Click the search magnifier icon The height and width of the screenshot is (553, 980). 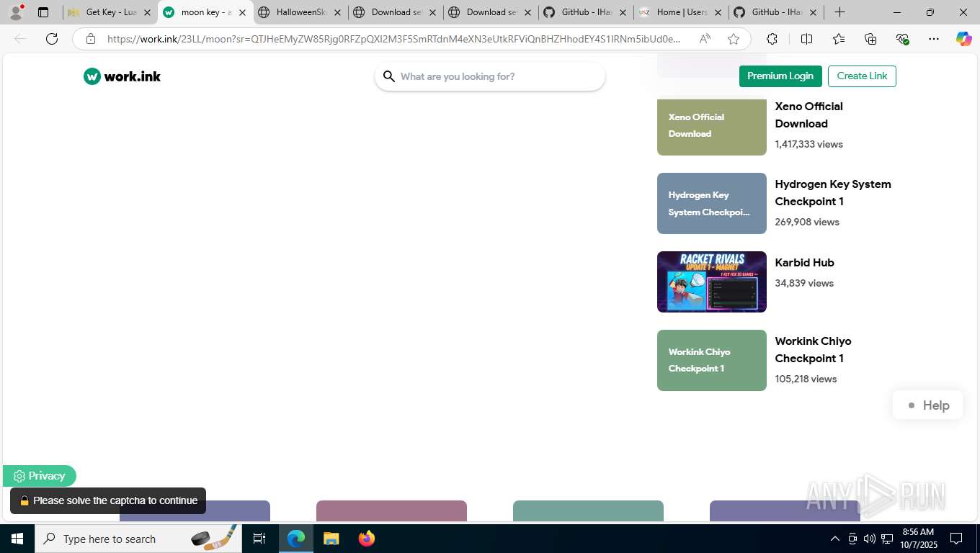pyautogui.click(x=389, y=76)
